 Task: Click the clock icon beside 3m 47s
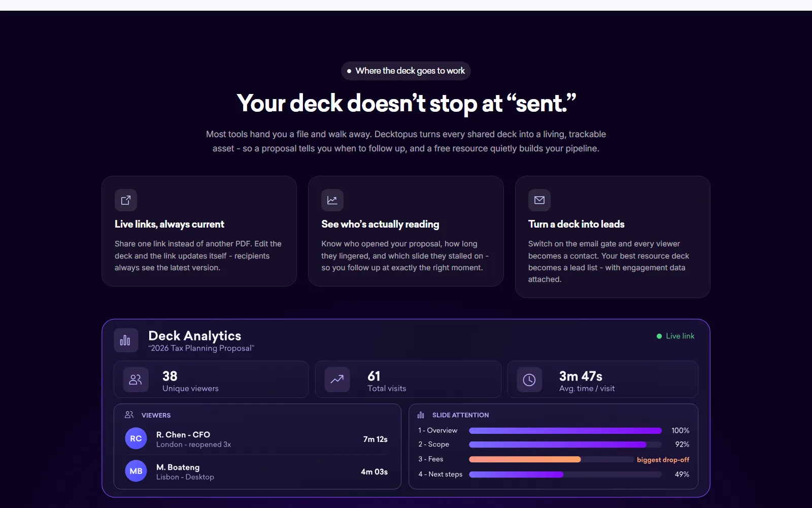(529, 379)
